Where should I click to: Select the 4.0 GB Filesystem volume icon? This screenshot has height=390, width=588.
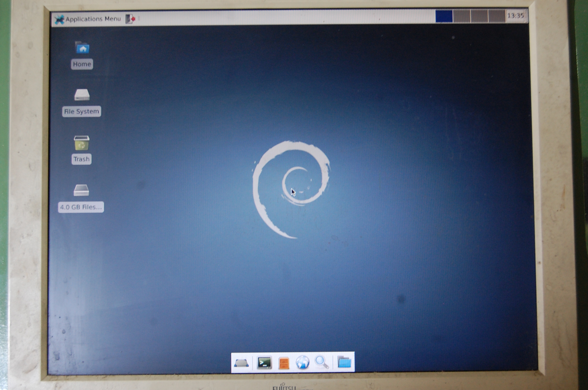point(81,190)
